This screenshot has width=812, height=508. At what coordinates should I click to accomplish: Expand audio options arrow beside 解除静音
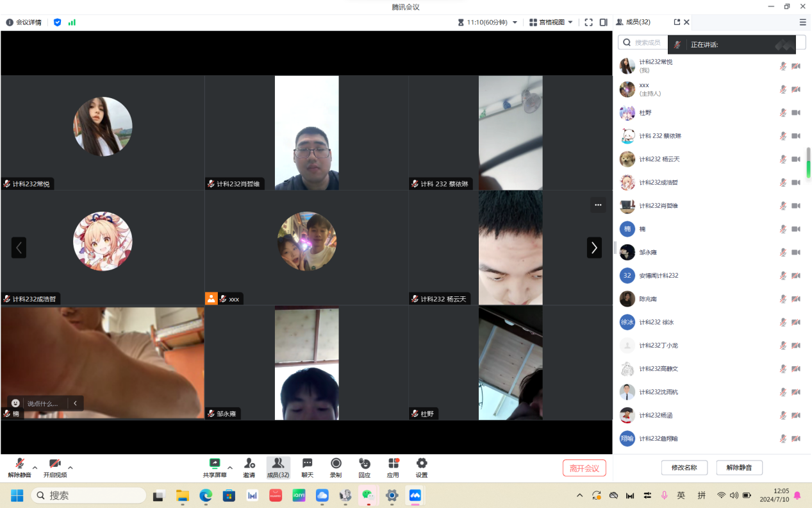(x=35, y=467)
